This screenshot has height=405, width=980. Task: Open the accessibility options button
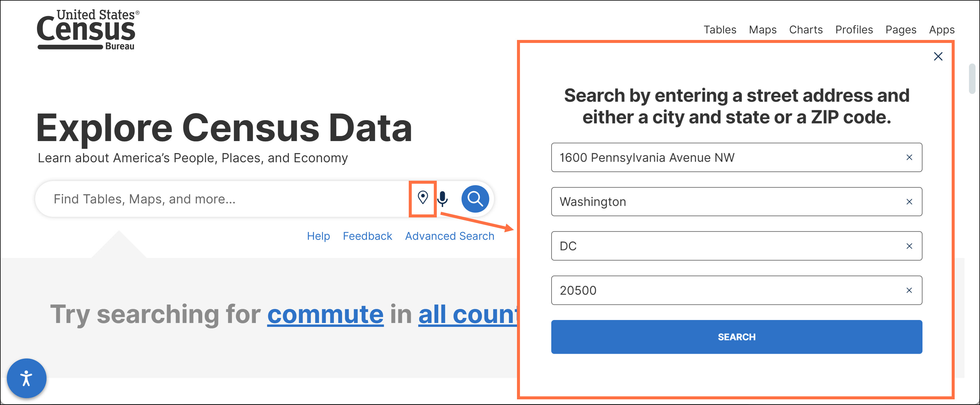[27, 378]
